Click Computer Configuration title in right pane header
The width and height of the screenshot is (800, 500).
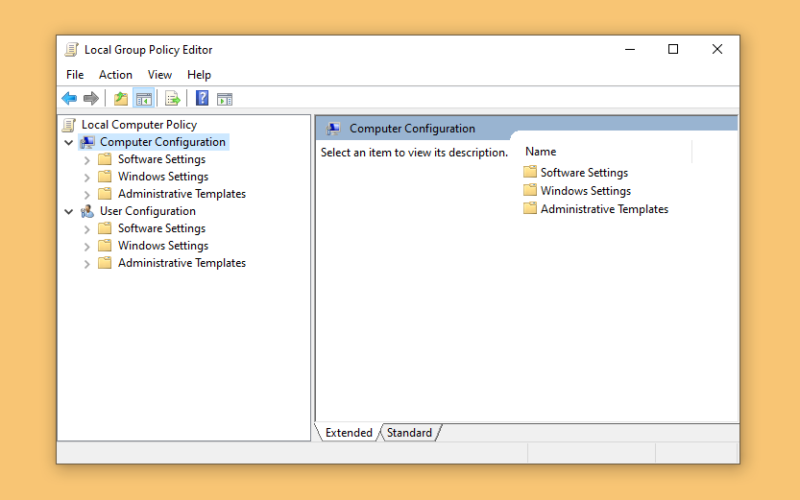click(412, 129)
